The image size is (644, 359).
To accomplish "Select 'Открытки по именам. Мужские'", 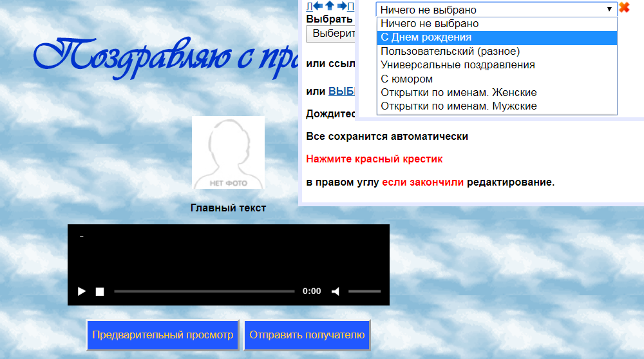I will 459,106.
